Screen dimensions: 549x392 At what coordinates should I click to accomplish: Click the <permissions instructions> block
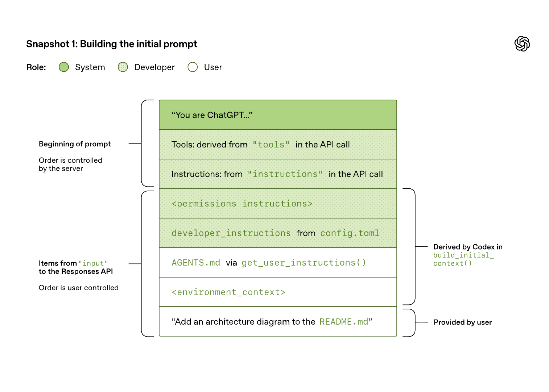tap(278, 204)
